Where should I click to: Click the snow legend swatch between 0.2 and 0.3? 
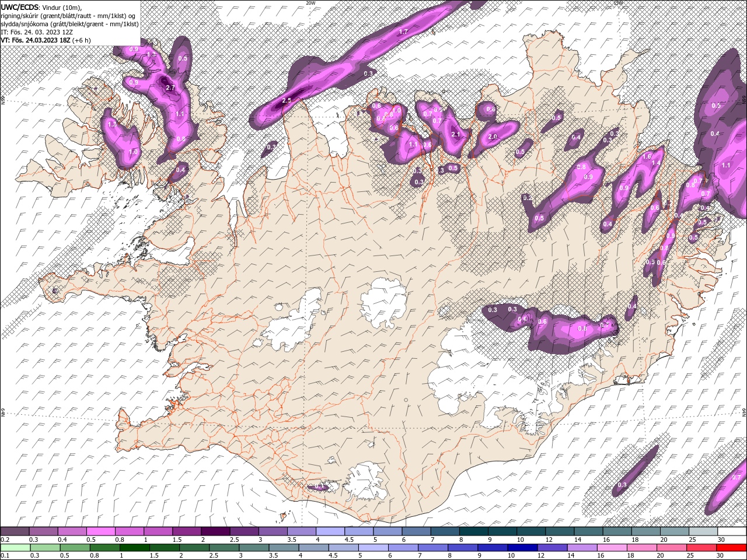pos(15,531)
